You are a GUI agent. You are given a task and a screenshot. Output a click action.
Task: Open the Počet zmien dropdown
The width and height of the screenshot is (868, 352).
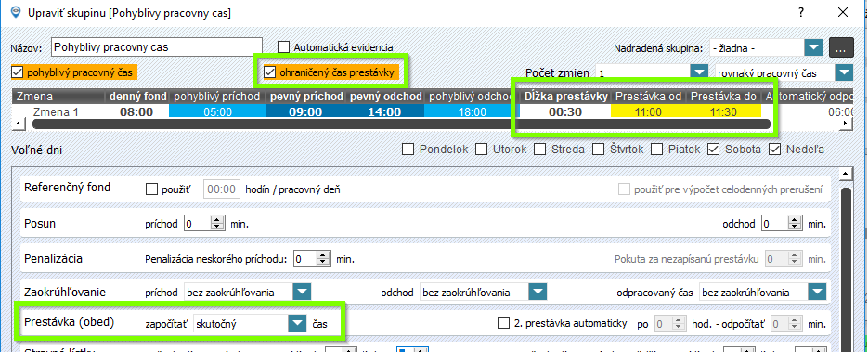click(x=700, y=72)
